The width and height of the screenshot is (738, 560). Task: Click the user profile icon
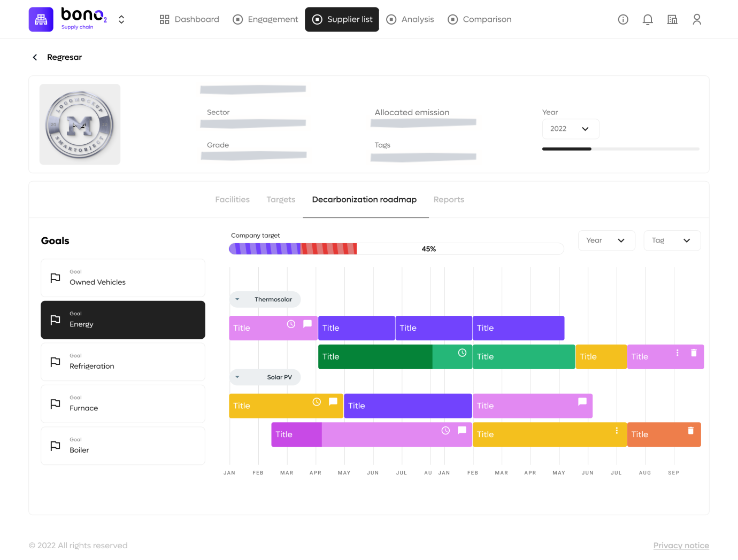pyautogui.click(x=697, y=19)
